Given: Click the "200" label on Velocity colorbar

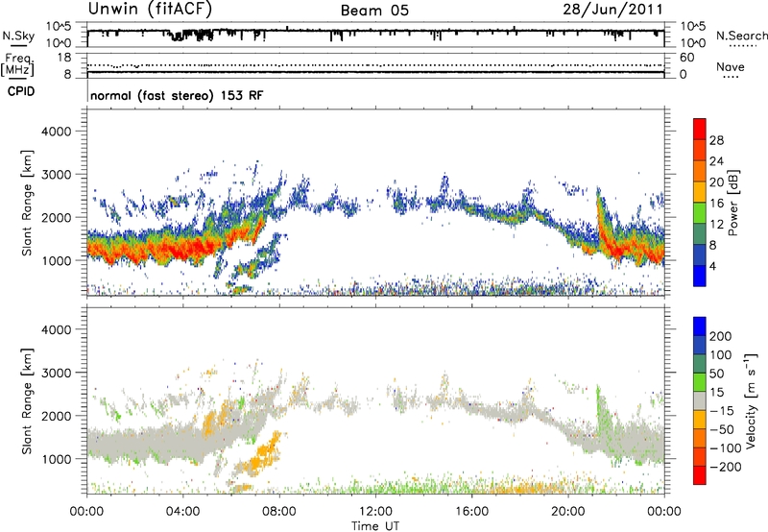Looking at the screenshot, I should coord(721,336).
